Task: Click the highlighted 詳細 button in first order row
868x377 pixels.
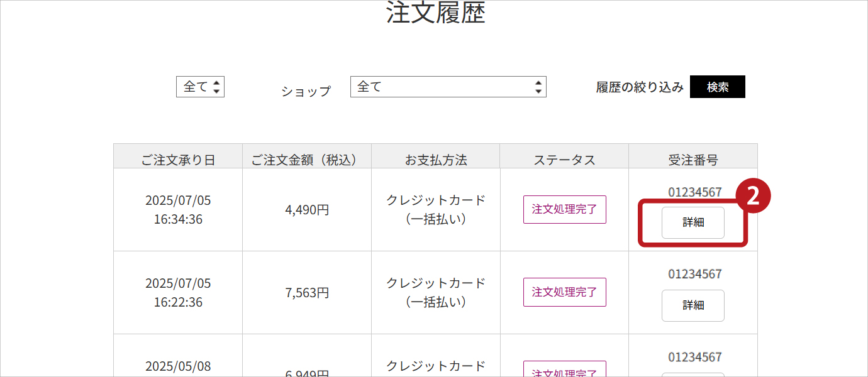Action: pyautogui.click(x=693, y=222)
